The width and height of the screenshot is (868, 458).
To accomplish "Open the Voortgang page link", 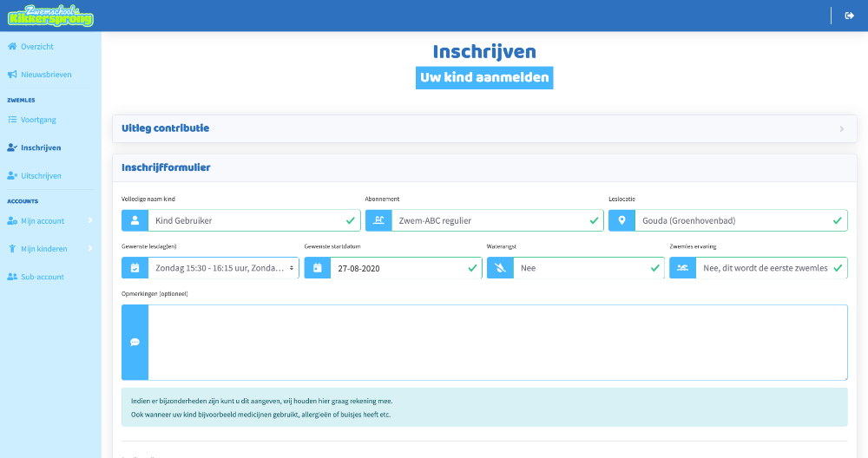I will click(x=38, y=119).
